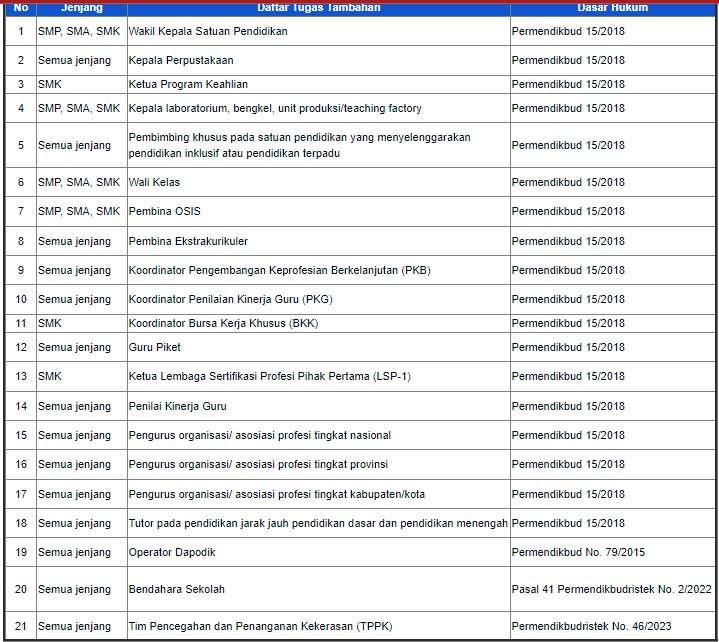Click 'Pembina Ekstrakurikuler' cell
This screenshot has width=719, height=642.
point(319,241)
